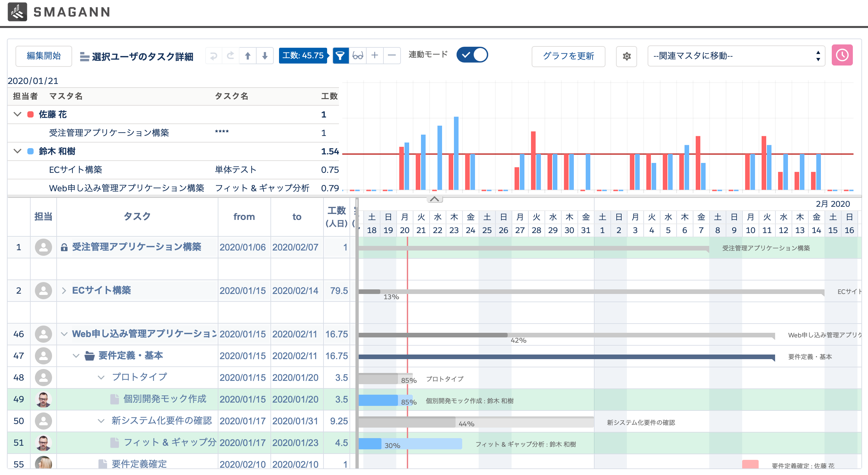Click the to column header
868x475 pixels.
[297, 217]
